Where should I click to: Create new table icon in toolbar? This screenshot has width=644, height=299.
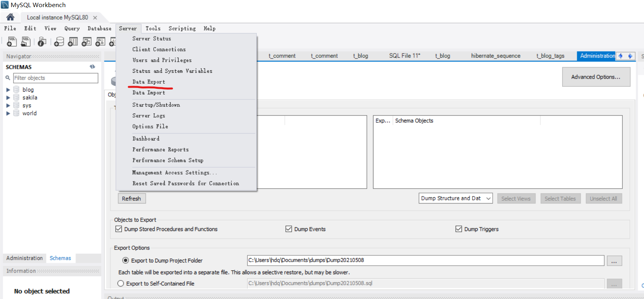click(73, 41)
